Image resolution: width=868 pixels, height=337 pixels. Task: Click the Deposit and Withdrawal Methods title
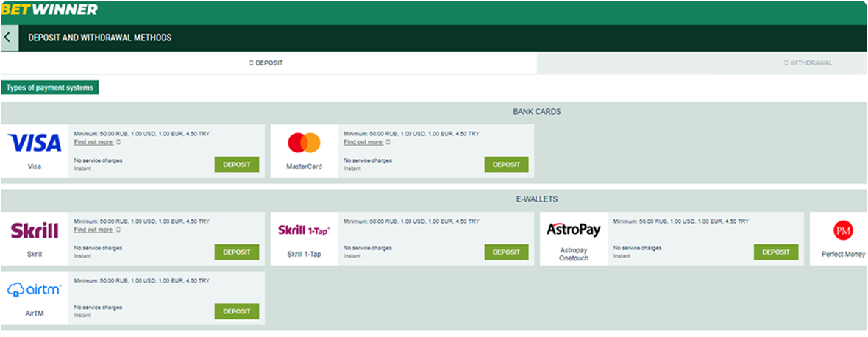click(99, 38)
